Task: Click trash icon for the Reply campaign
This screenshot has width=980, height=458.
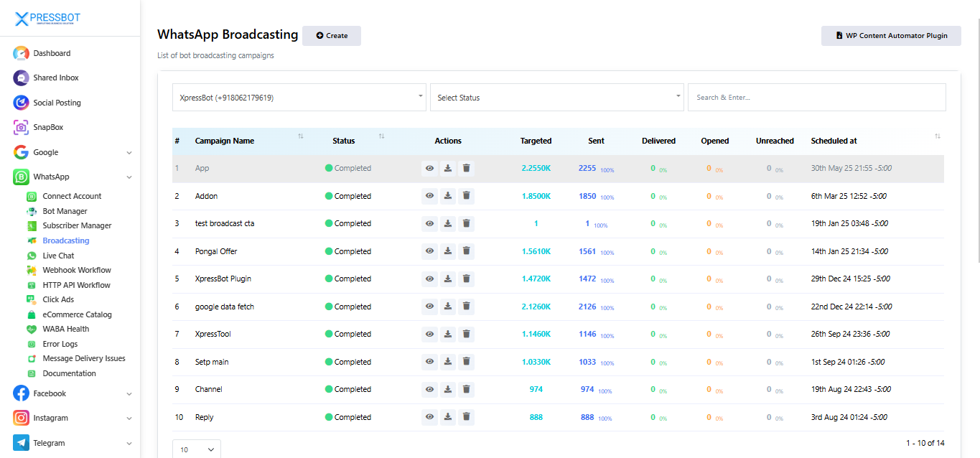Action: [x=466, y=417]
